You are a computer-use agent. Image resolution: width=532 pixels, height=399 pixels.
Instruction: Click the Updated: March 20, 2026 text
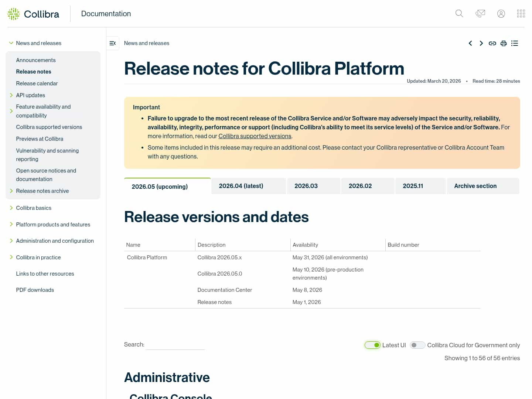pyautogui.click(x=434, y=81)
